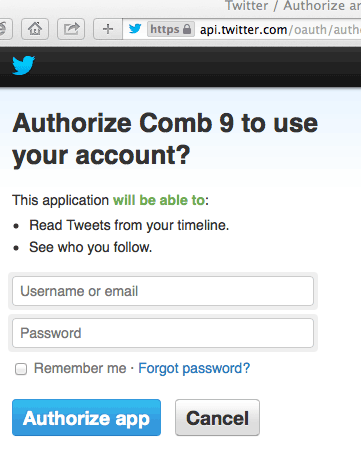Open the Share menu icon
361x449 pixels.
tap(71, 29)
